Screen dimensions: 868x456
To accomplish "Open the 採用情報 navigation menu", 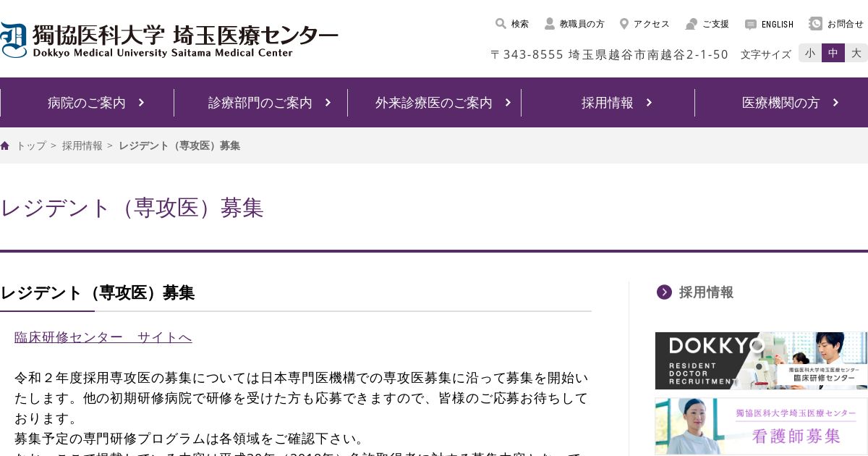I will tap(608, 103).
